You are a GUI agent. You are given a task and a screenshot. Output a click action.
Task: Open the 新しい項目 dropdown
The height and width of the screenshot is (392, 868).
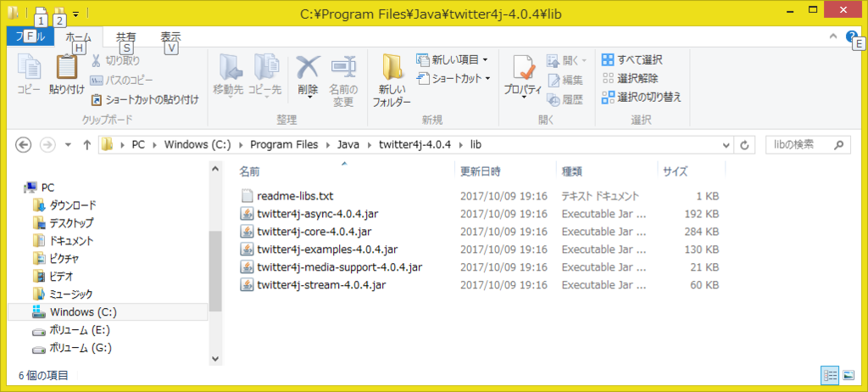pyautogui.click(x=453, y=59)
